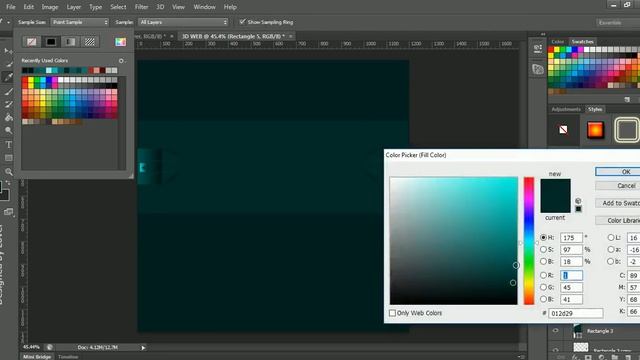The image size is (640, 360).
Task: Open gear menu beside Recently Used Colors
Action: point(122,60)
